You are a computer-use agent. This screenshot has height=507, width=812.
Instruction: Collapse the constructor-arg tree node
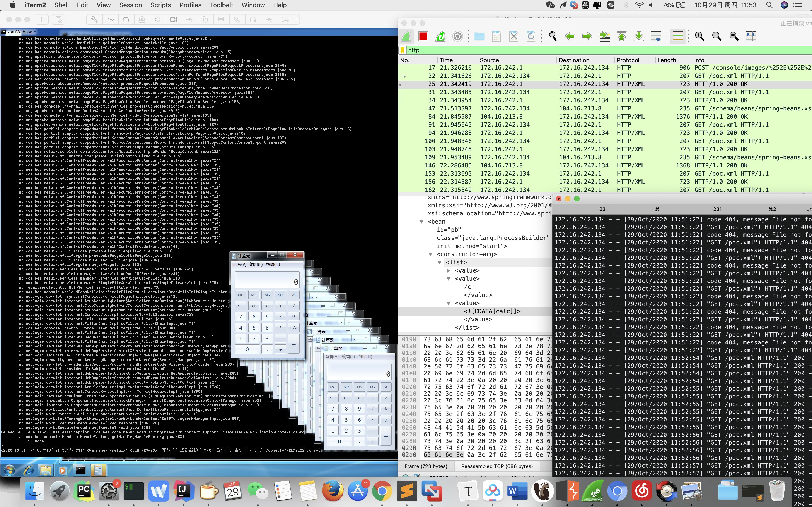(x=430, y=254)
